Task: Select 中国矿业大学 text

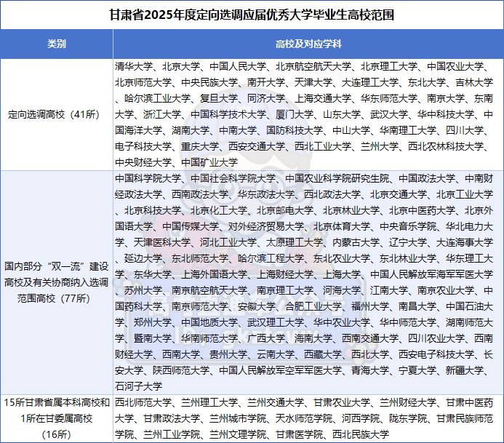Action: click(209, 162)
